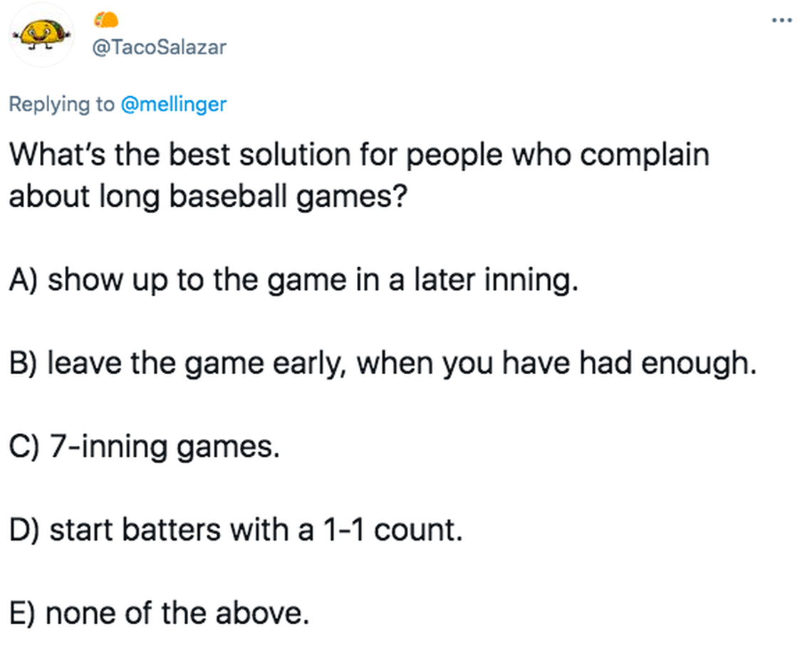
Task: Click the taco avatar profile picture
Action: click(x=44, y=33)
